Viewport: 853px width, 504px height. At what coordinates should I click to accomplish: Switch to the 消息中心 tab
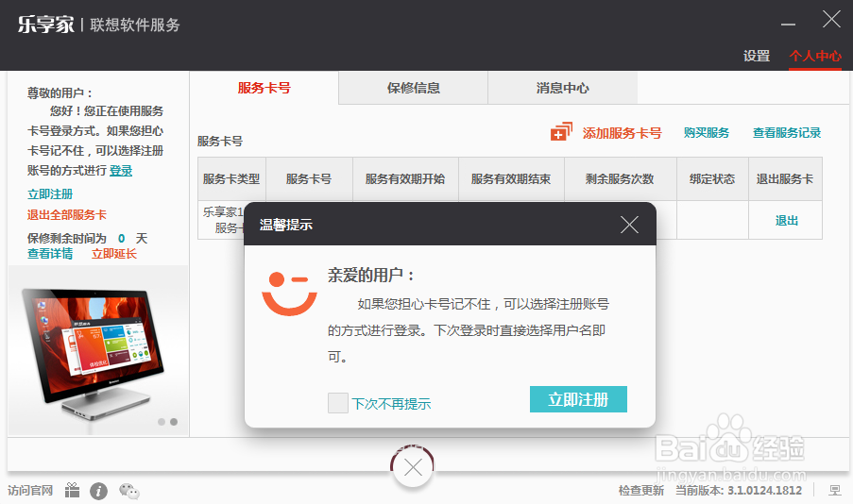[x=562, y=88]
